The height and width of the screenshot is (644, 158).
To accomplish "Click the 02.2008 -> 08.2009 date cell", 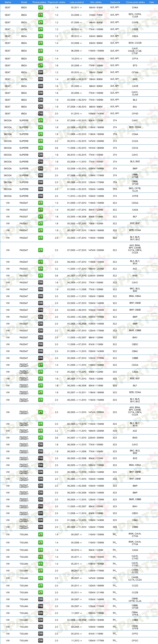I will (x=77, y=620).
